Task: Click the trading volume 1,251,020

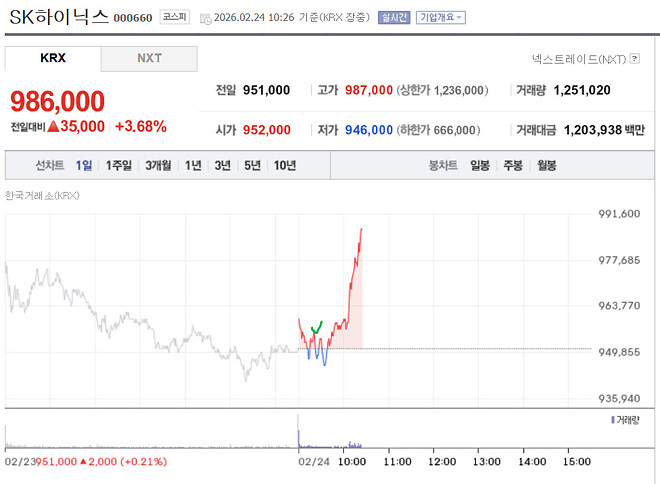Action: tap(582, 90)
